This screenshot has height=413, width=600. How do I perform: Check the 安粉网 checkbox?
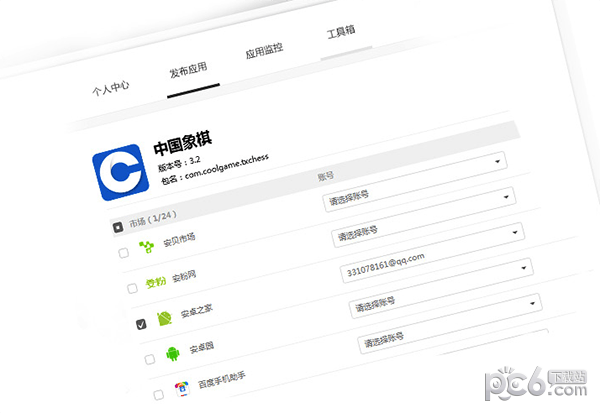point(132,288)
